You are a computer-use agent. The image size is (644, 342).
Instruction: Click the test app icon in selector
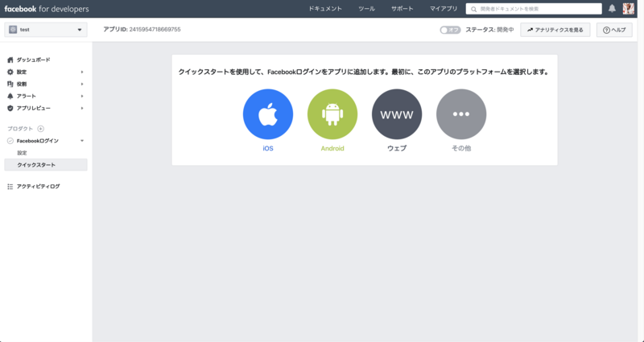pyautogui.click(x=13, y=30)
